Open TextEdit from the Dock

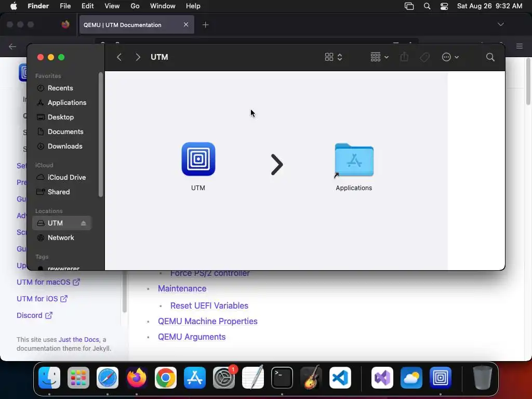[x=253, y=377]
